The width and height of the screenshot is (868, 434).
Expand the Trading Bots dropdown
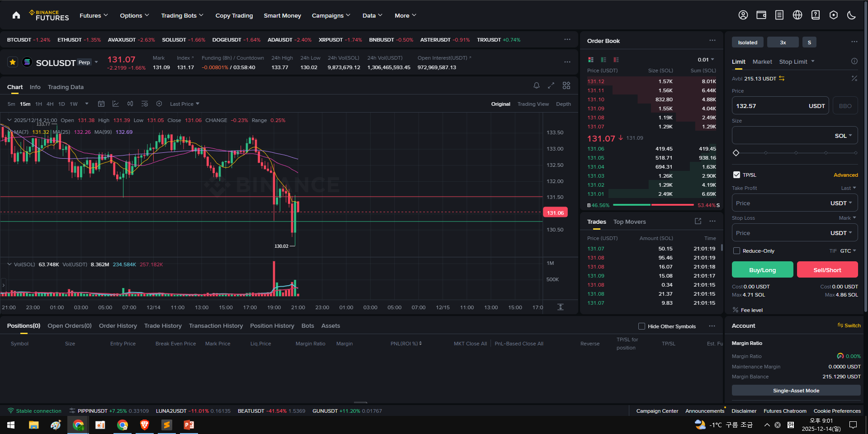(x=182, y=15)
